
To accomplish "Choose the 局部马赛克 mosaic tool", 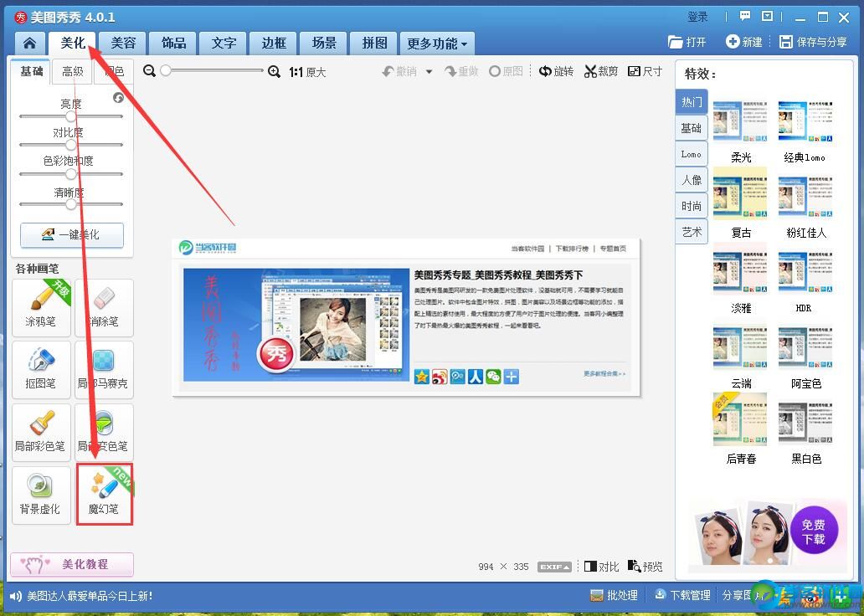I will pyautogui.click(x=104, y=370).
